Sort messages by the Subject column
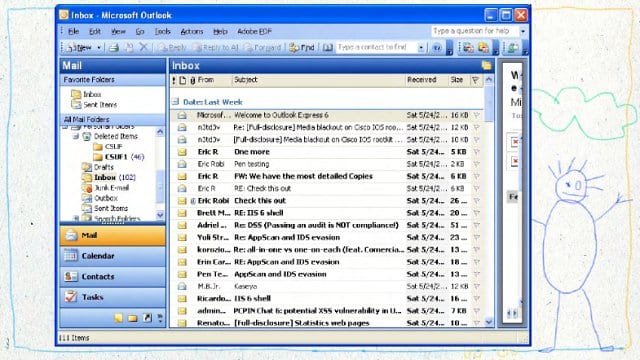640x360 pixels. click(x=318, y=80)
